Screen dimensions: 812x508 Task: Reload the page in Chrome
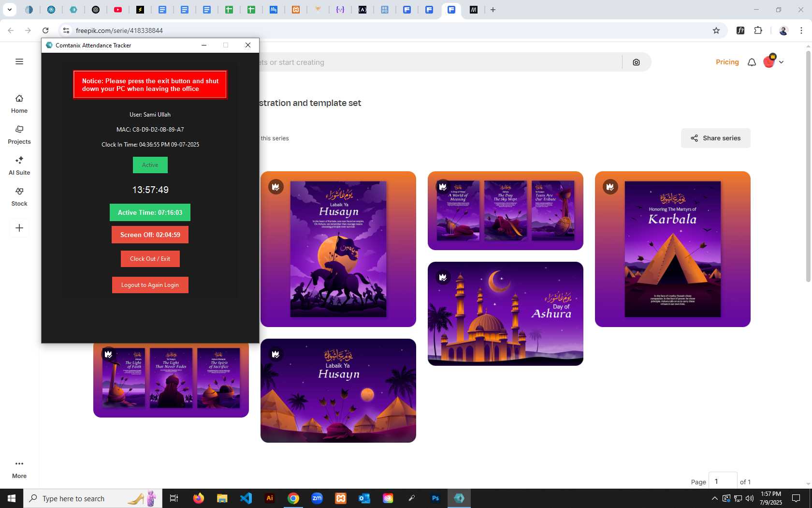(45, 30)
